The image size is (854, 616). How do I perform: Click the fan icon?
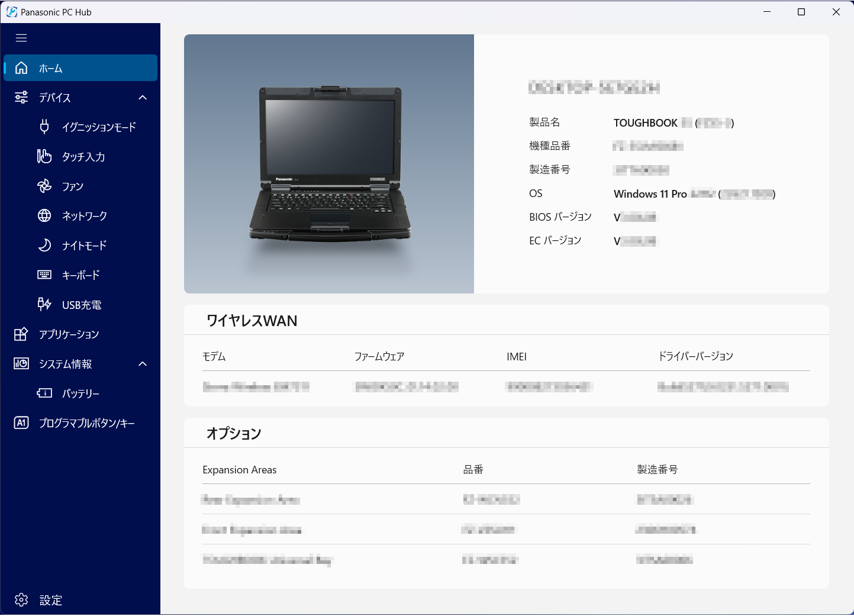tap(44, 186)
